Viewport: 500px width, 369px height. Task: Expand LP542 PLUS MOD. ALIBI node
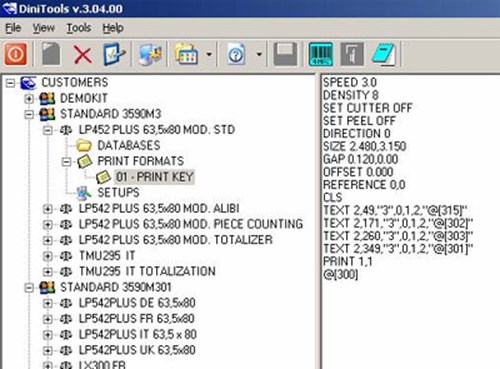[x=48, y=209]
